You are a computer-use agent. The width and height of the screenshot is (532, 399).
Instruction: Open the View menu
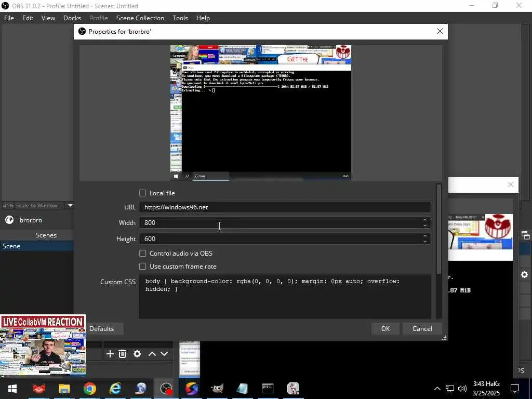point(48,18)
